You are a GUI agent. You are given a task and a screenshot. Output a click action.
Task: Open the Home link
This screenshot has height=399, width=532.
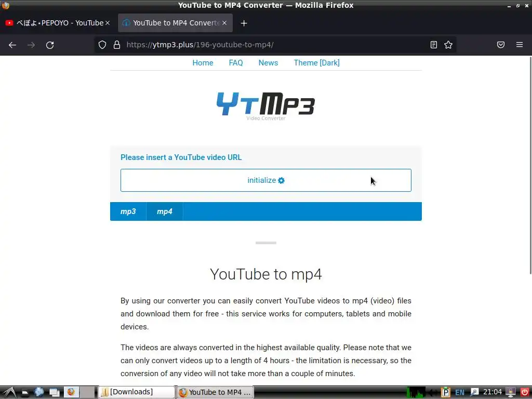point(203,63)
